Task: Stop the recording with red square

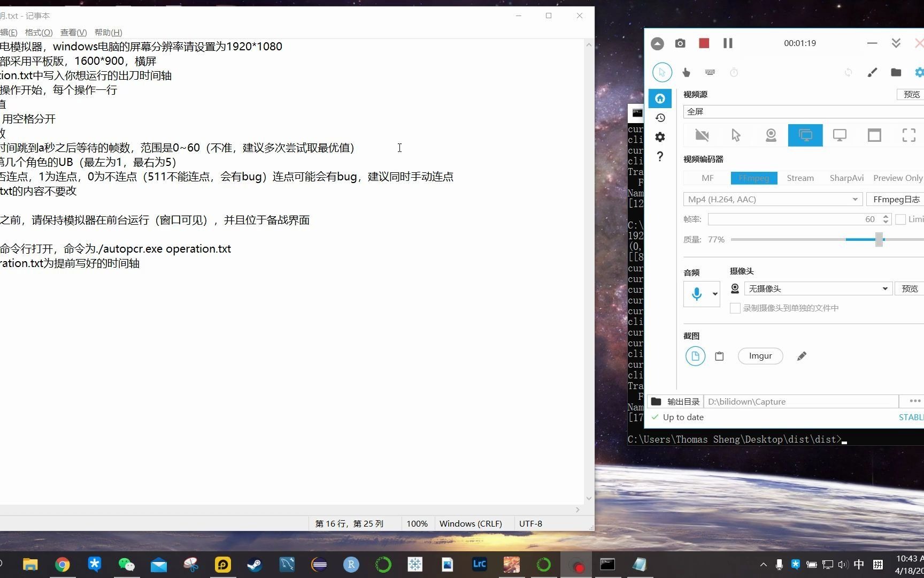Action: tap(704, 43)
